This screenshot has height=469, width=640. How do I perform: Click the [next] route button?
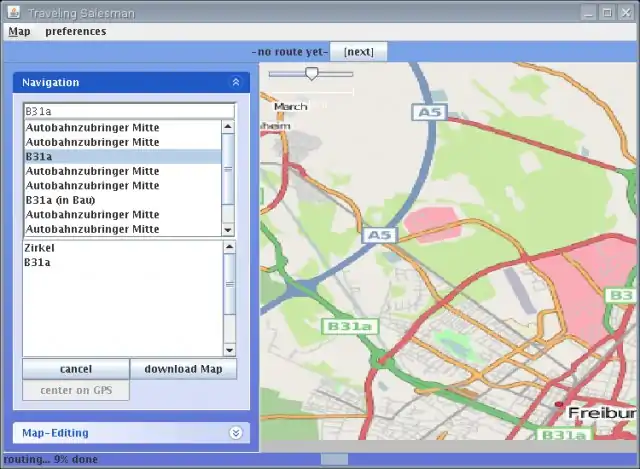[x=358, y=52]
